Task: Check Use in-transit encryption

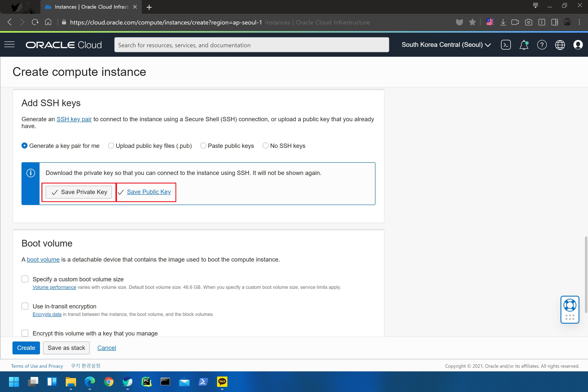Action: pos(25,306)
